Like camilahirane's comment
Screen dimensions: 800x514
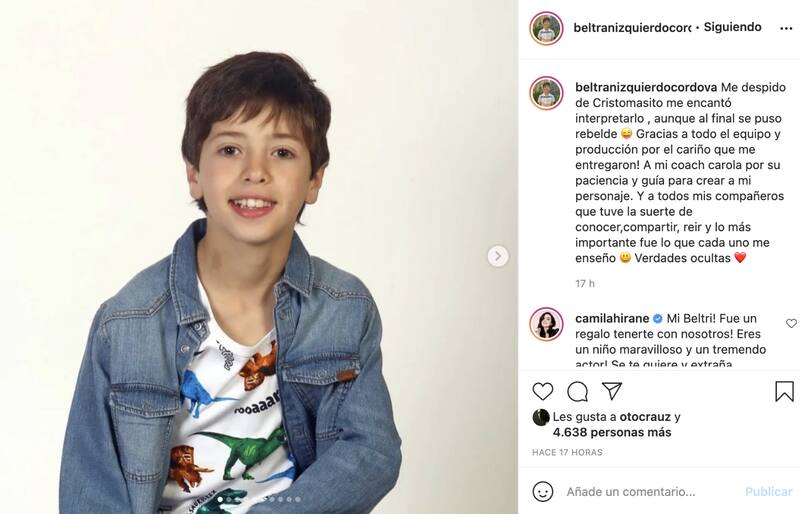tap(791, 323)
